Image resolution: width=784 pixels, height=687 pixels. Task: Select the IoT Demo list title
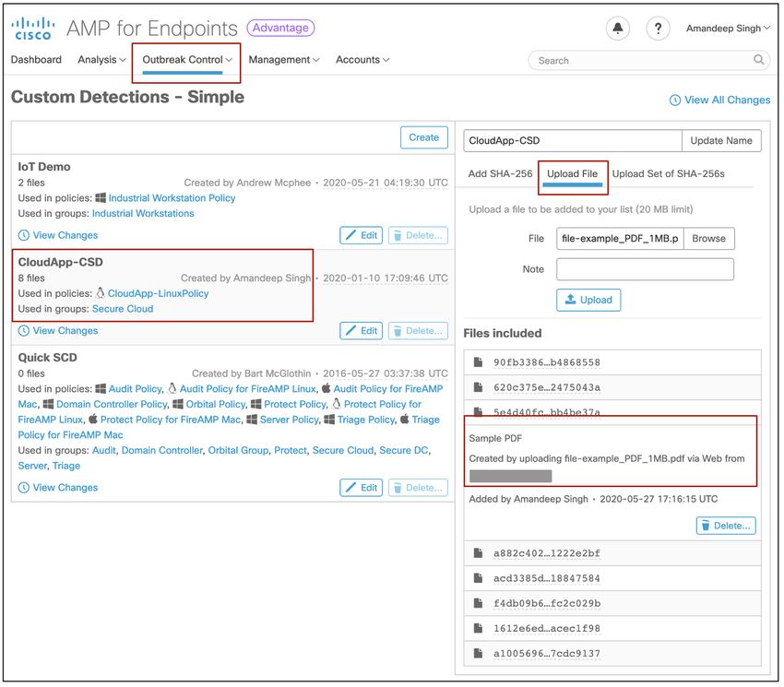coord(44,167)
